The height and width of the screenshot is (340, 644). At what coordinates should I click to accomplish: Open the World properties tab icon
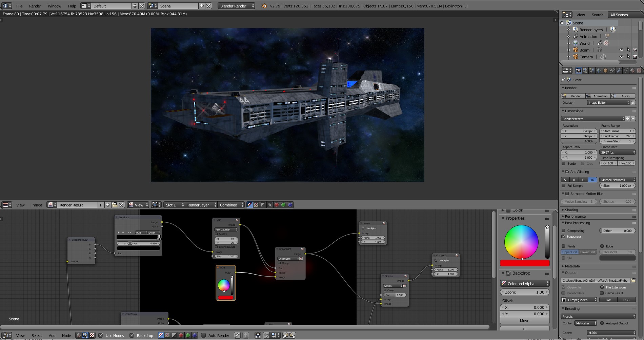pos(599,71)
